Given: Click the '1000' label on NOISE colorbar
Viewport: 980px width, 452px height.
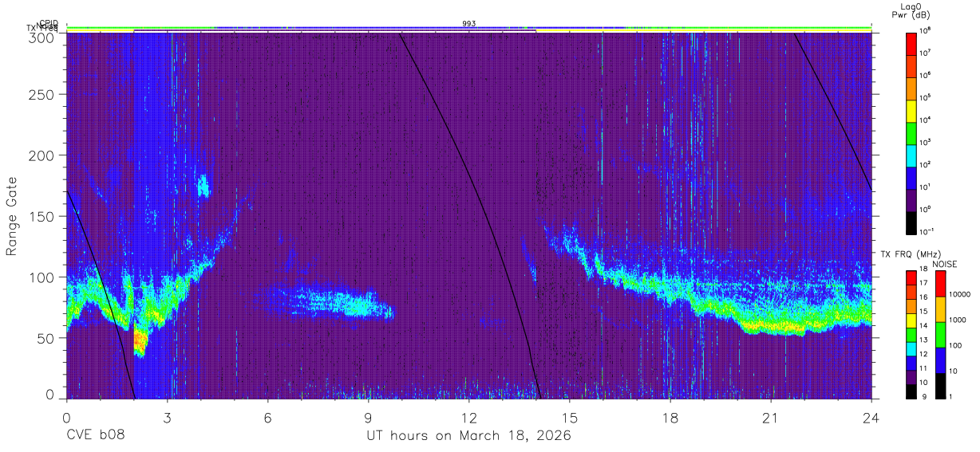Looking at the screenshot, I should 958,321.
